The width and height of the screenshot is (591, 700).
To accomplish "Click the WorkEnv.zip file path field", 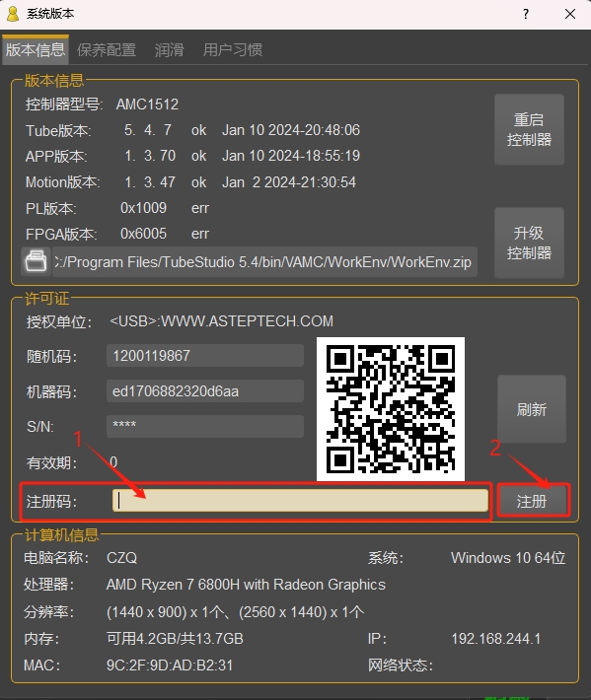I will [x=264, y=261].
